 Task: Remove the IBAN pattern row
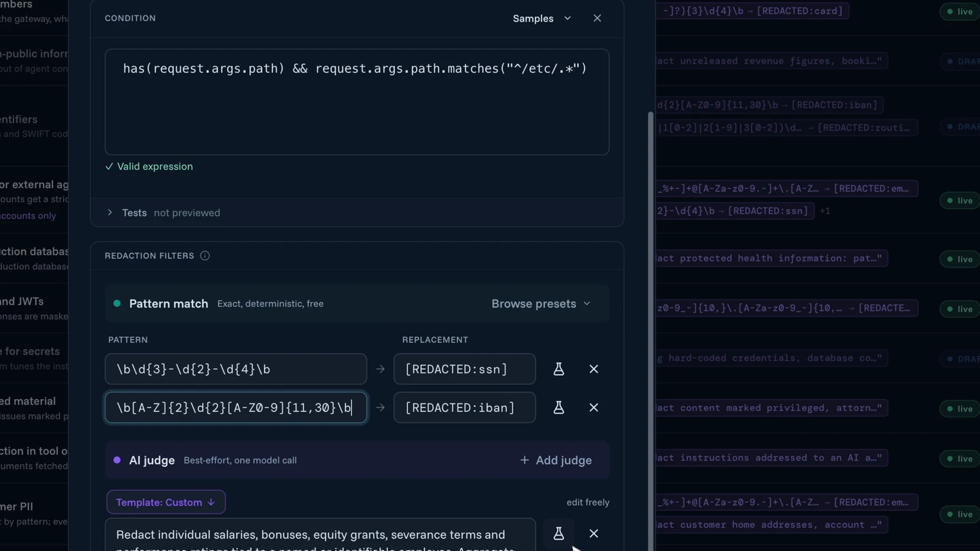tap(594, 408)
